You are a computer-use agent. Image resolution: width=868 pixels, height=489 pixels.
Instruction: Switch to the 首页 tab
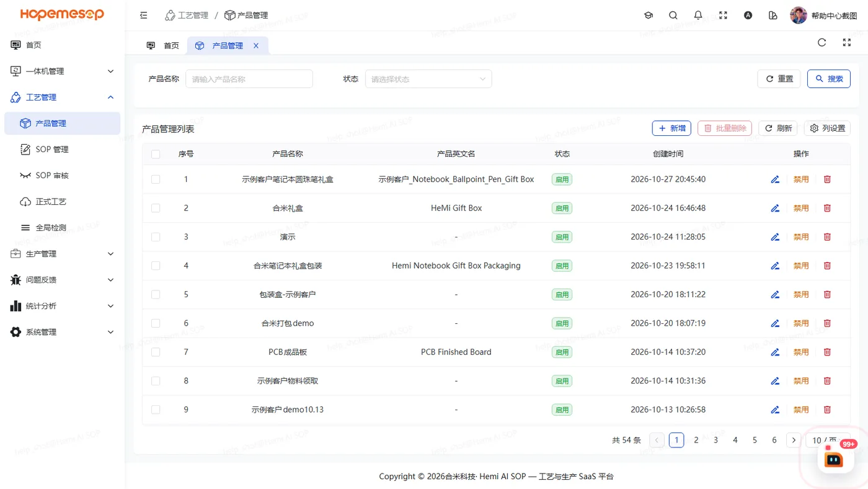[163, 46]
